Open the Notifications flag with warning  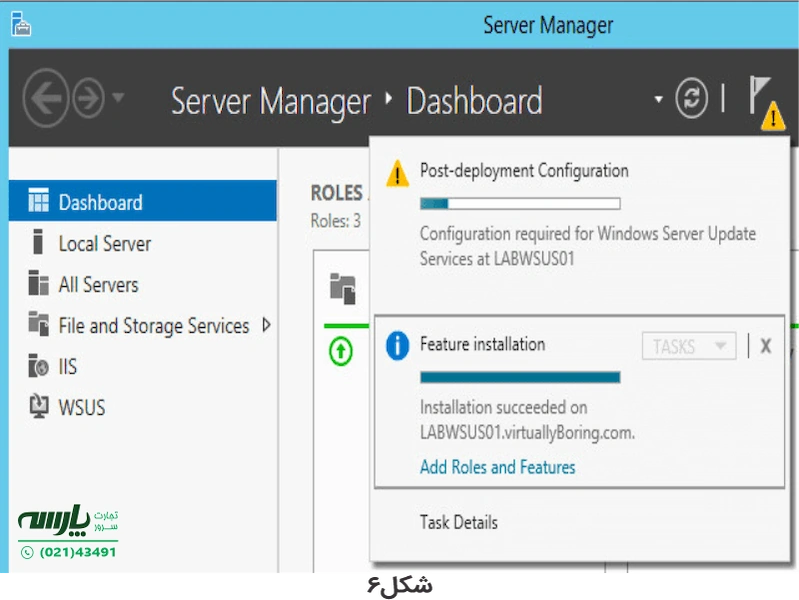tap(766, 103)
